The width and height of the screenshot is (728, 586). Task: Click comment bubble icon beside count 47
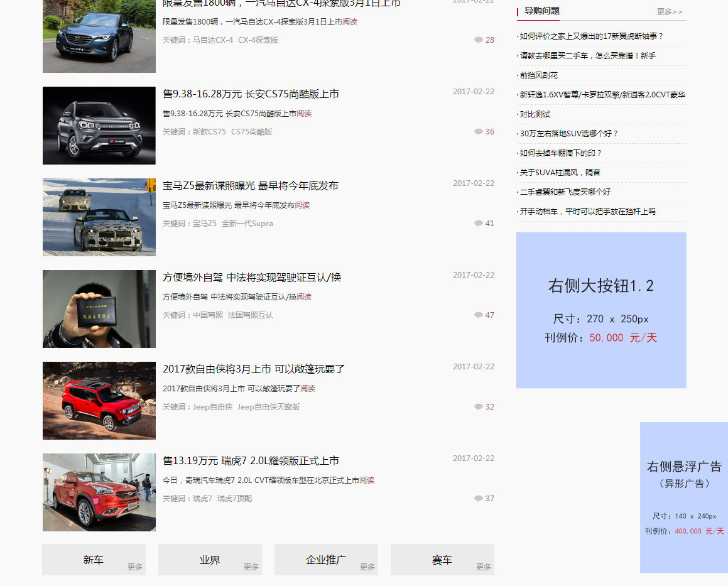click(478, 315)
